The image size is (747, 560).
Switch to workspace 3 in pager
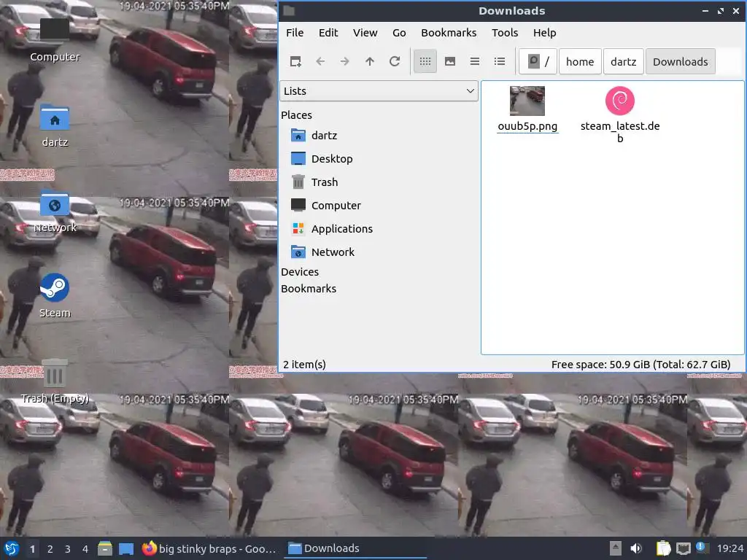click(x=68, y=549)
